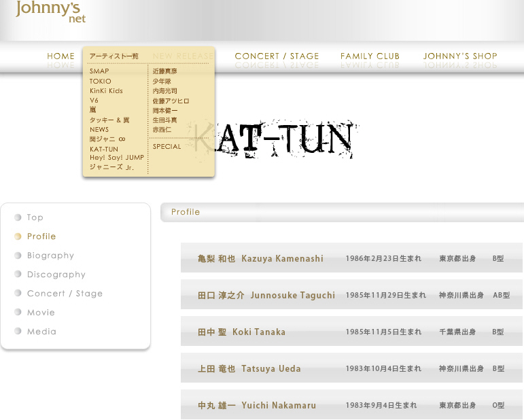
Task: Select name Tatsuya Ueda
Action: pos(271,369)
